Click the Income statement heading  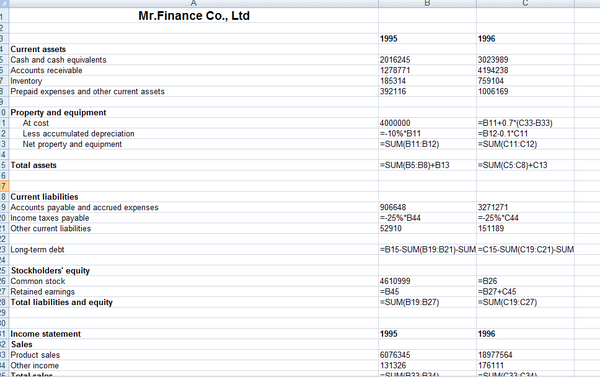coord(46,334)
